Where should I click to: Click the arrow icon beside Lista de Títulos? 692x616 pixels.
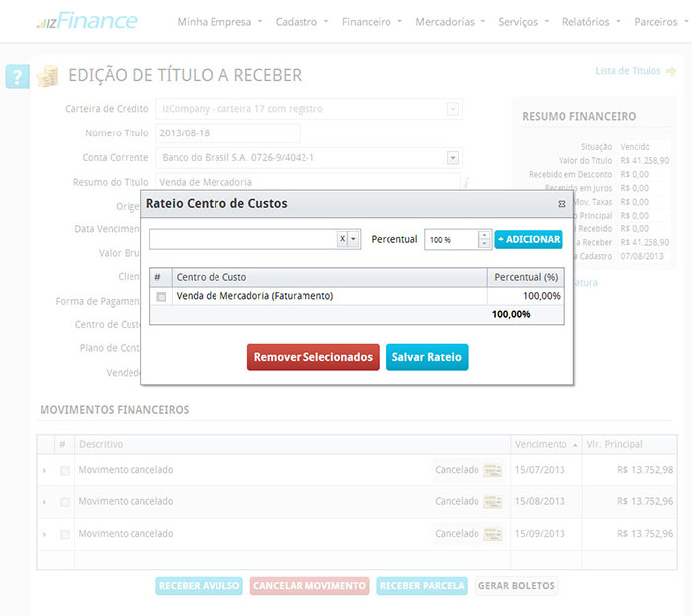click(671, 71)
